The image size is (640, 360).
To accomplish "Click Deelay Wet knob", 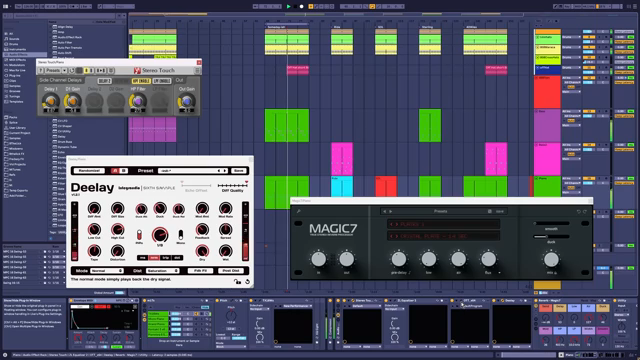I will [225, 251].
